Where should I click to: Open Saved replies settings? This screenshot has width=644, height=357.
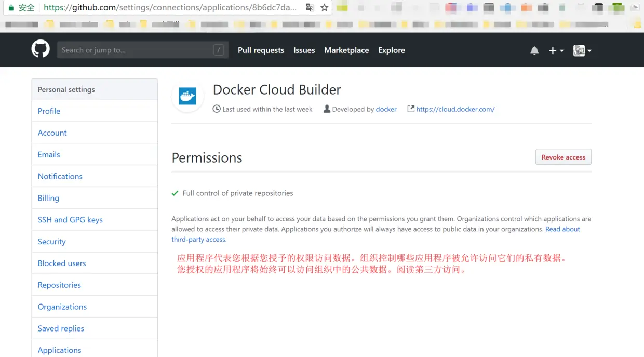coord(95,329)
